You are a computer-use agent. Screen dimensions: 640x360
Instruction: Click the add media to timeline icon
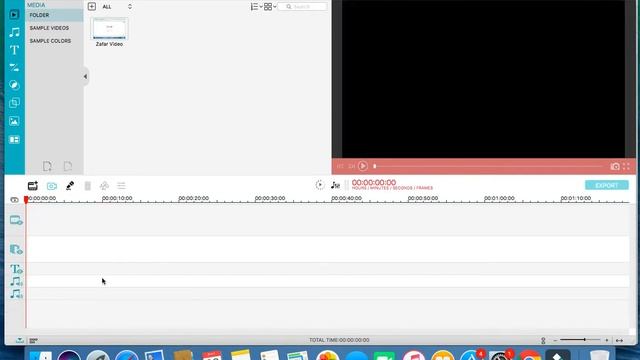pos(33,186)
